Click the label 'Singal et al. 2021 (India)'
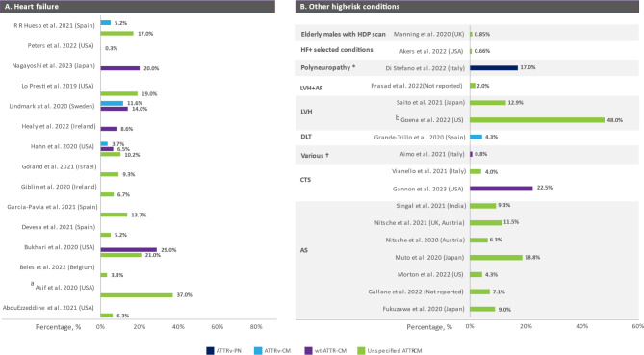 (431, 206)
